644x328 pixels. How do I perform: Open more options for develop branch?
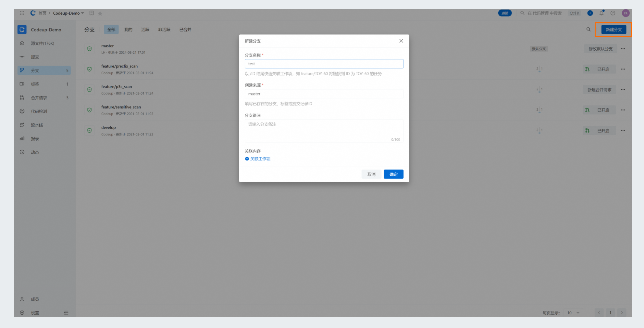pyautogui.click(x=623, y=131)
